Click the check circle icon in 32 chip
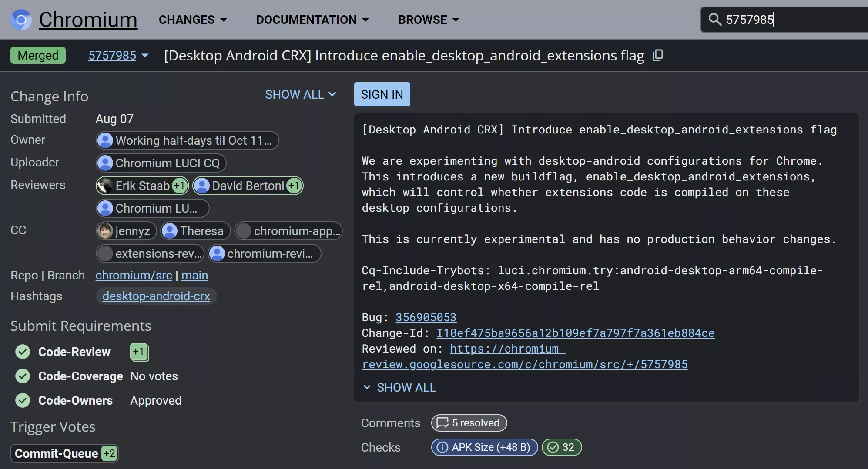This screenshot has width=868, height=469. click(553, 447)
